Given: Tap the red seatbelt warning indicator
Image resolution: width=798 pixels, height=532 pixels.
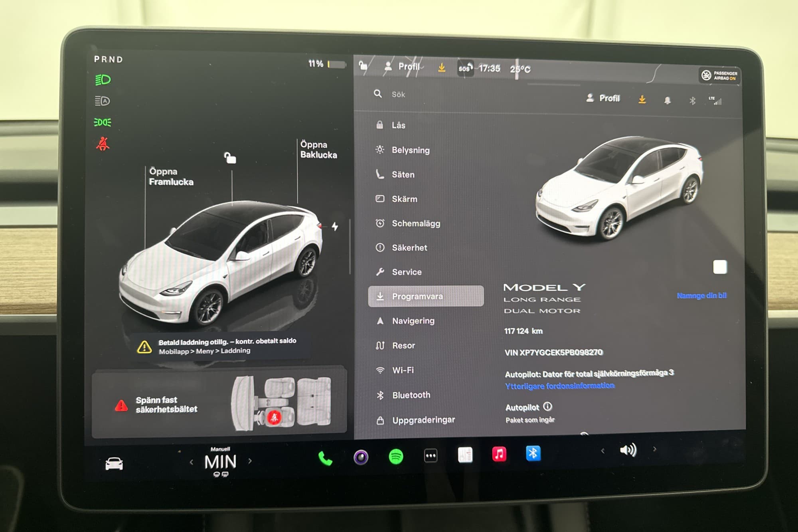Looking at the screenshot, I should 103,143.
